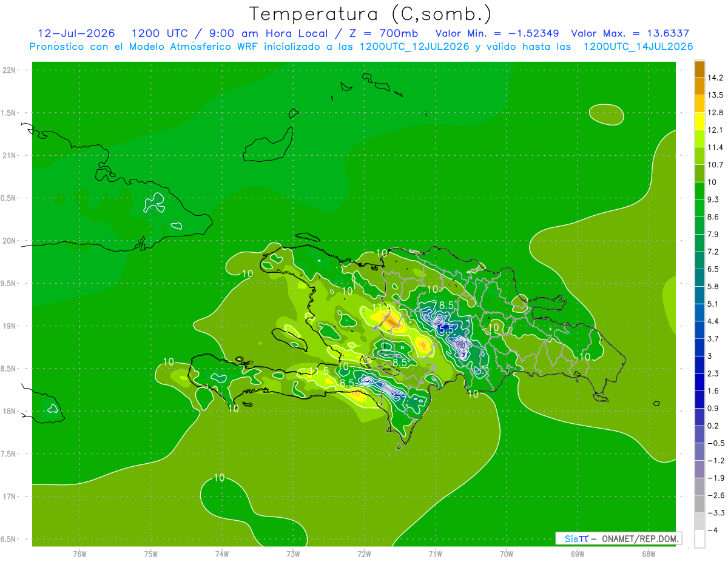
Task: Click the dark orange swatch above 14.2
Action: point(699,69)
